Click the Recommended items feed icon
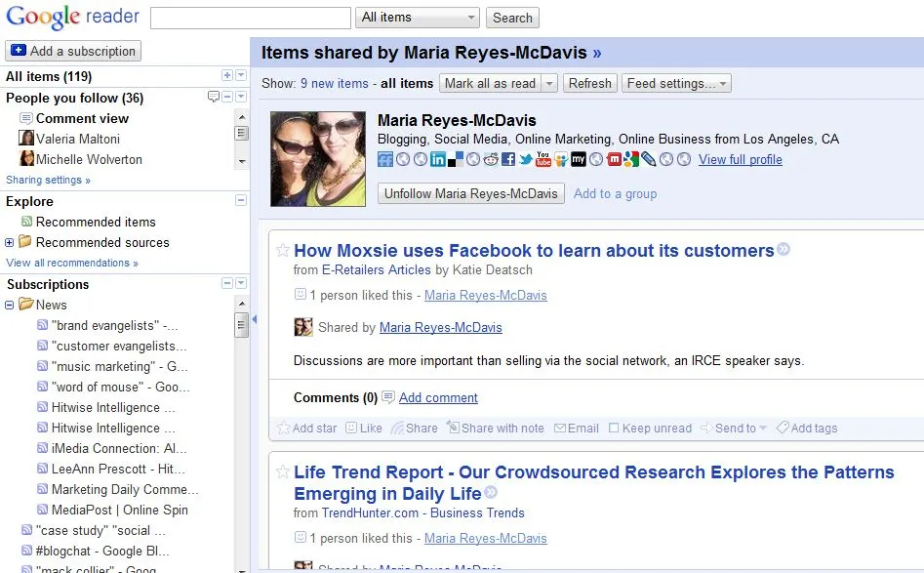 [26, 222]
